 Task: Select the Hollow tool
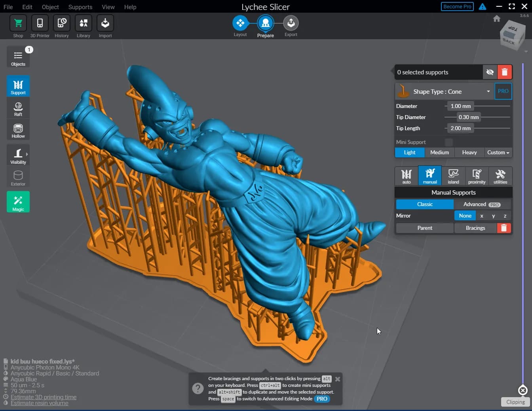[18, 130]
